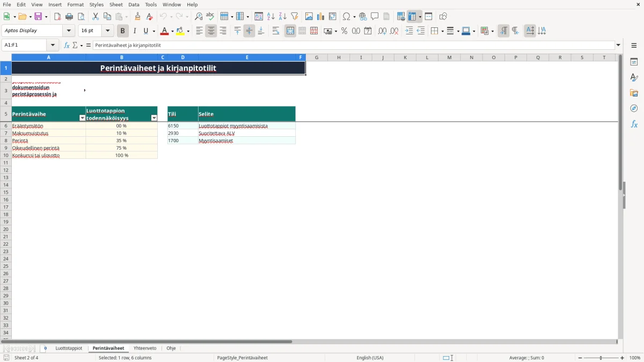Open the font name dropdown
Screen dimensions: 644x362
[x=69, y=31]
